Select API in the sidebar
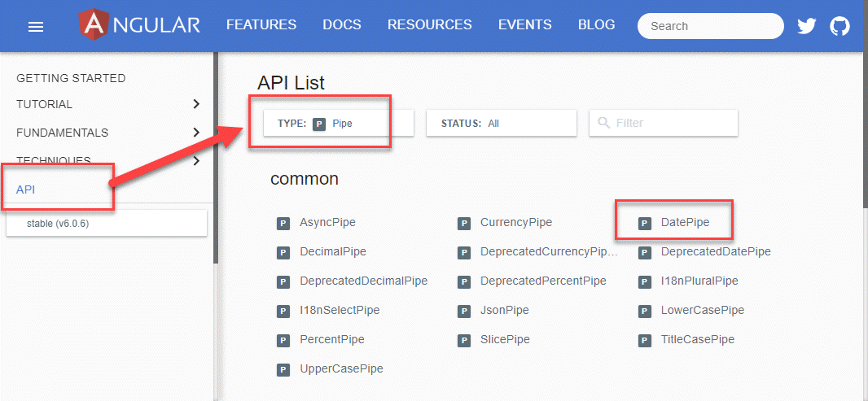 tap(26, 190)
